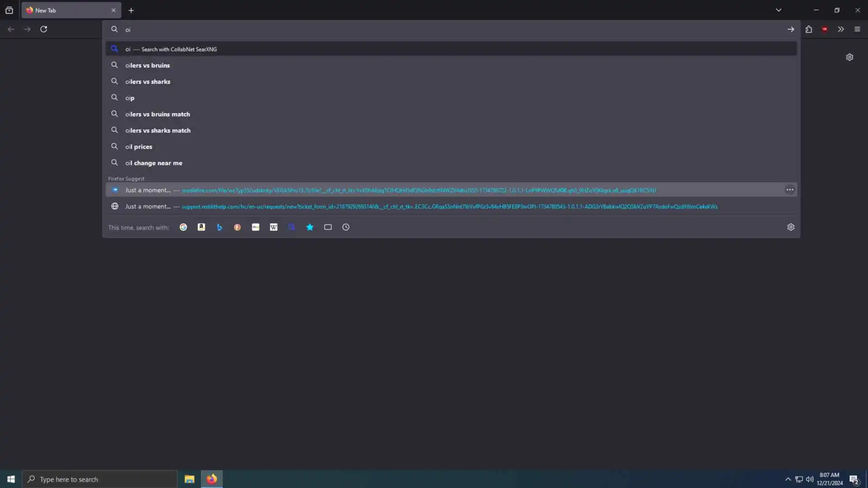
Task: Open the reddithelp support link suggestion
Action: tap(449, 206)
